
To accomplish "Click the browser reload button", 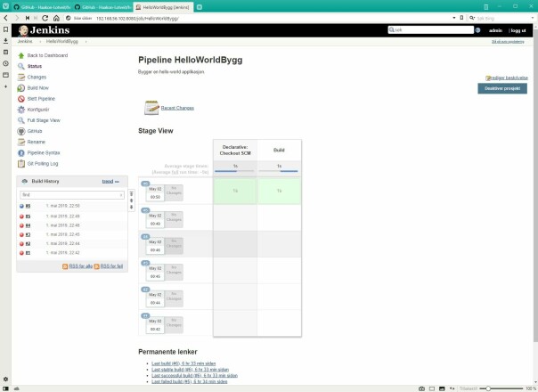I will 45,18.
